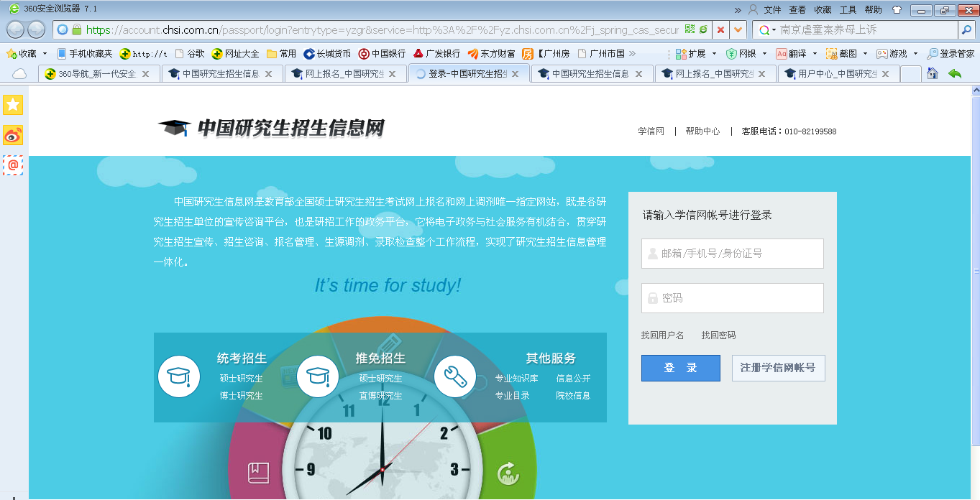
Task: Open the 帮助 menu
Action: tap(874, 9)
